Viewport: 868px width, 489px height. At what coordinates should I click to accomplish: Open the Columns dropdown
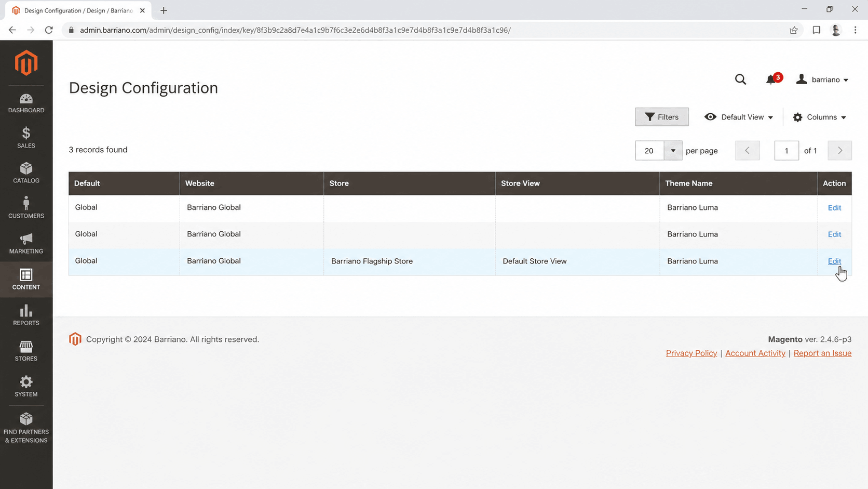(x=820, y=117)
